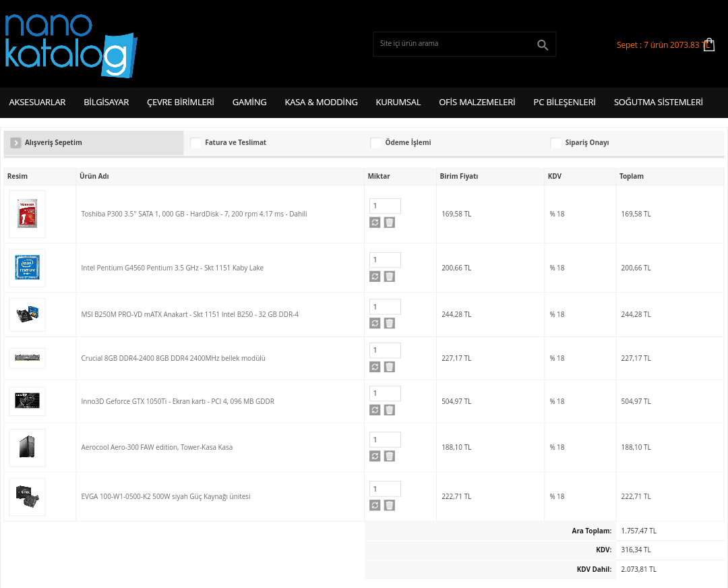Open the AKSESUARLAR menu
This screenshot has height=588, width=728.
coord(37,102)
